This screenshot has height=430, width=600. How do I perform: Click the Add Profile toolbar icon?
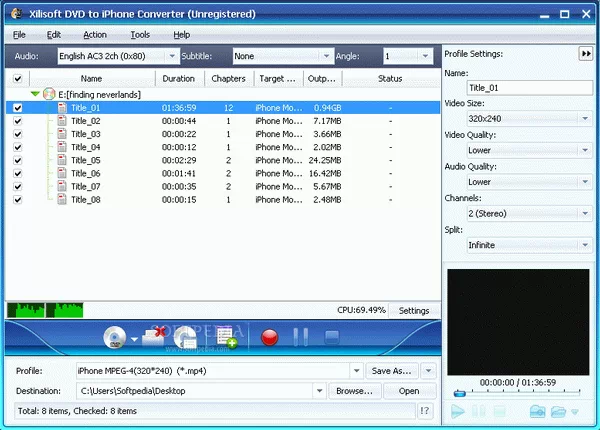(224, 337)
